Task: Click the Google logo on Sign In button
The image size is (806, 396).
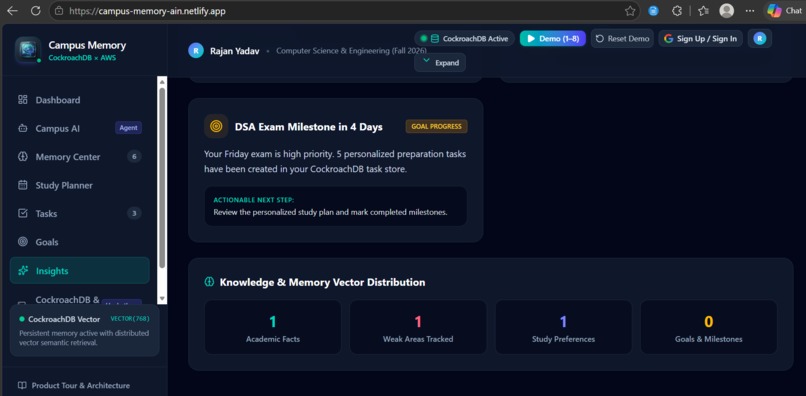Action: click(668, 39)
